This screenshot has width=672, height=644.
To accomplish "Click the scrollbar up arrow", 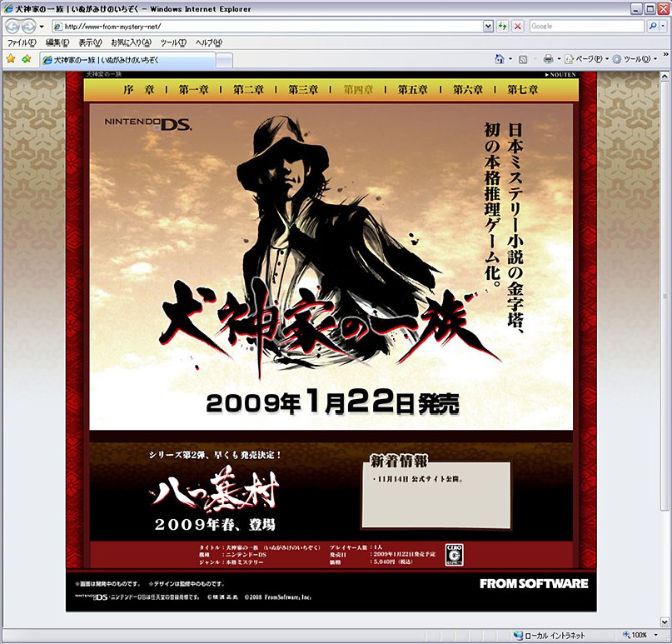I will tap(665, 77).
